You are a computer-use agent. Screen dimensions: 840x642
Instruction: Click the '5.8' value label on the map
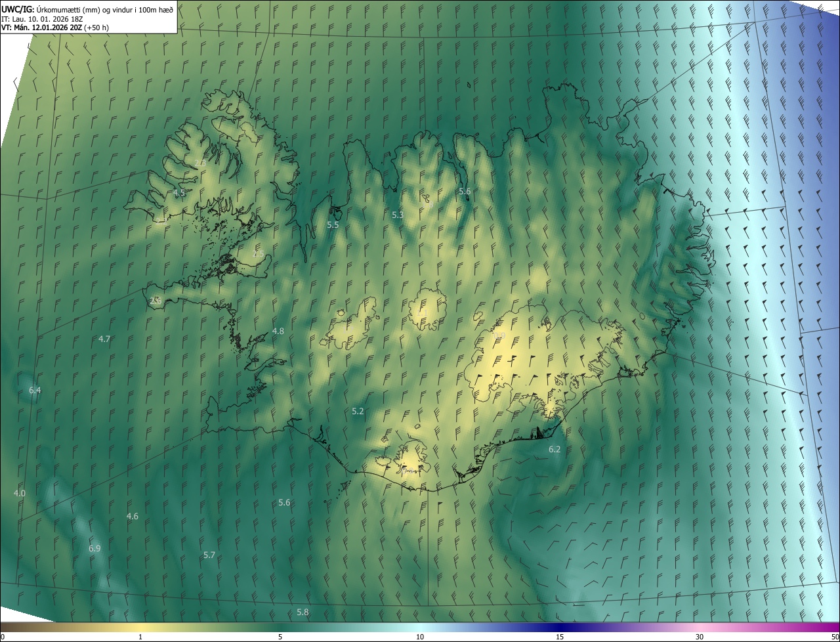(303, 612)
